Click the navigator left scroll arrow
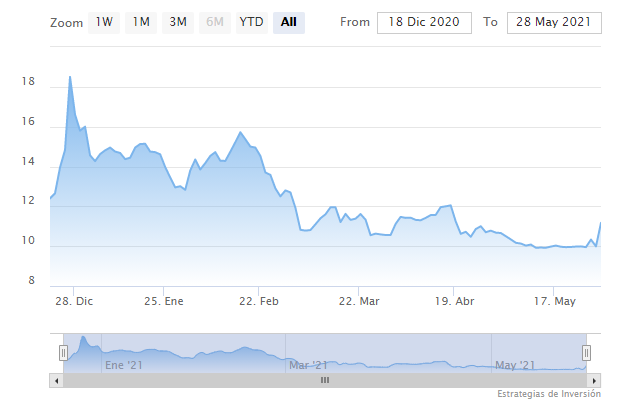The width and height of the screenshot is (620, 408). pyautogui.click(x=57, y=381)
